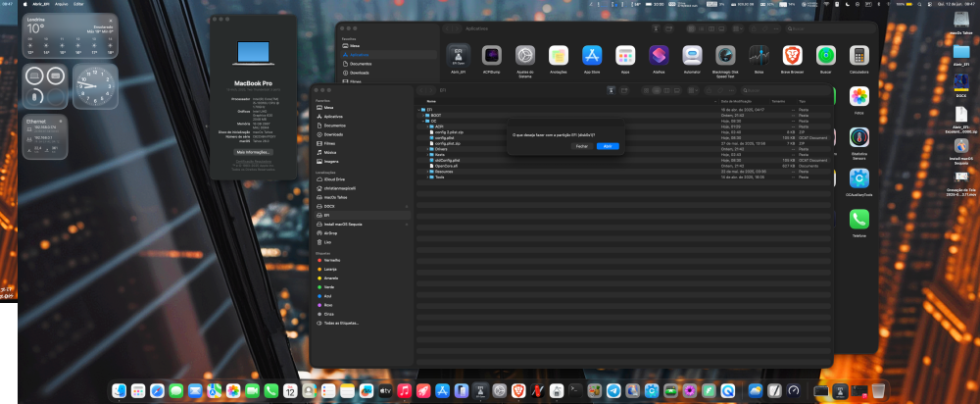Viewport: 980px width, 404px height.
Task: Open Ajustes do Sistema in Aplicativos window
Action: click(x=525, y=56)
